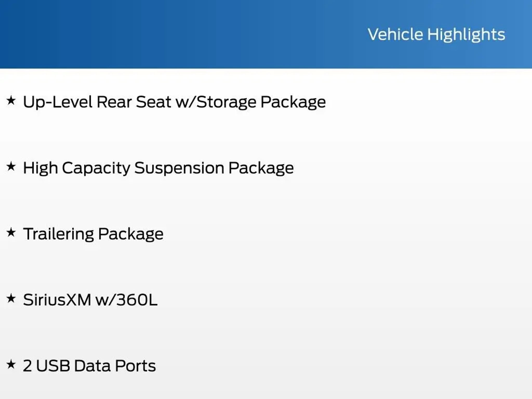Click the word USB in last highlight
Viewport: 532px width, 399px height.
53,366
